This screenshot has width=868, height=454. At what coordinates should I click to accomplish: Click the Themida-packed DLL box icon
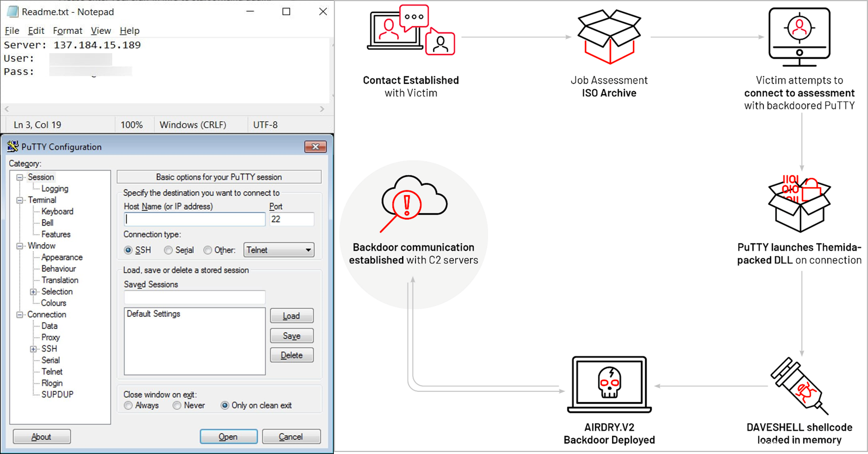[799, 203]
